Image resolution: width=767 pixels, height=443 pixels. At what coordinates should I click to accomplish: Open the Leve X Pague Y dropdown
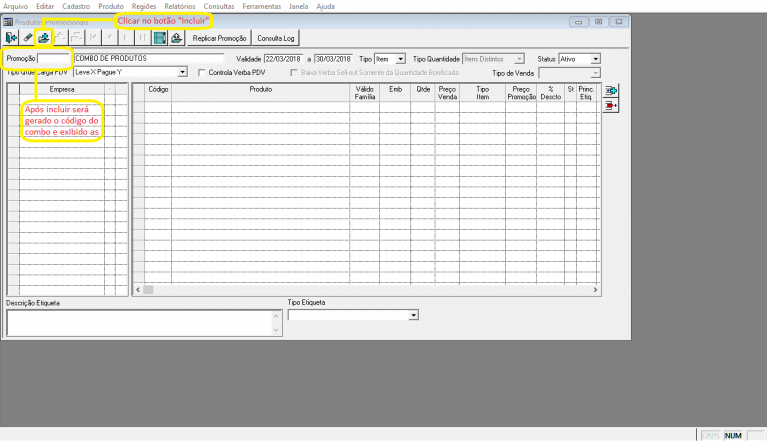tap(182, 72)
